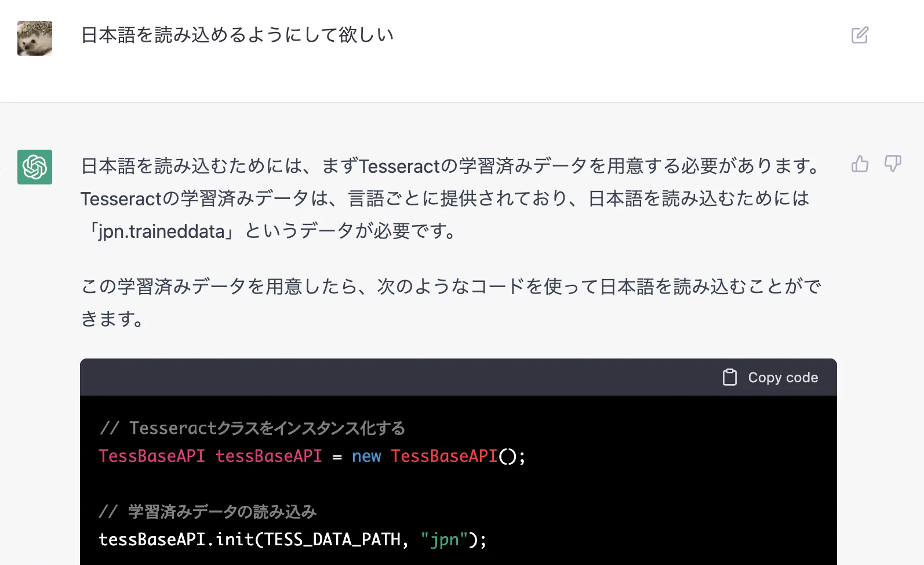Click the code line 'TessBaseAPI tessBaseAPI = new TessBaseAPI();'

coord(312,457)
